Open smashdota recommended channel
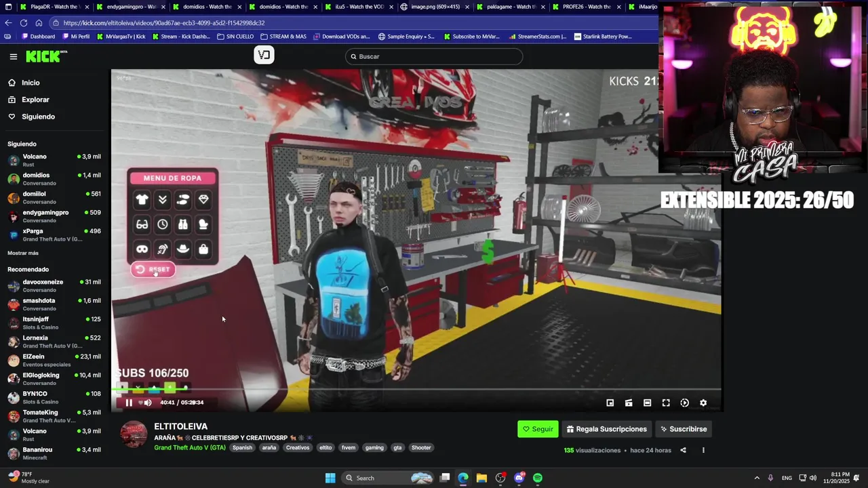Image resolution: width=868 pixels, height=488 pixels. pos(54,304)
